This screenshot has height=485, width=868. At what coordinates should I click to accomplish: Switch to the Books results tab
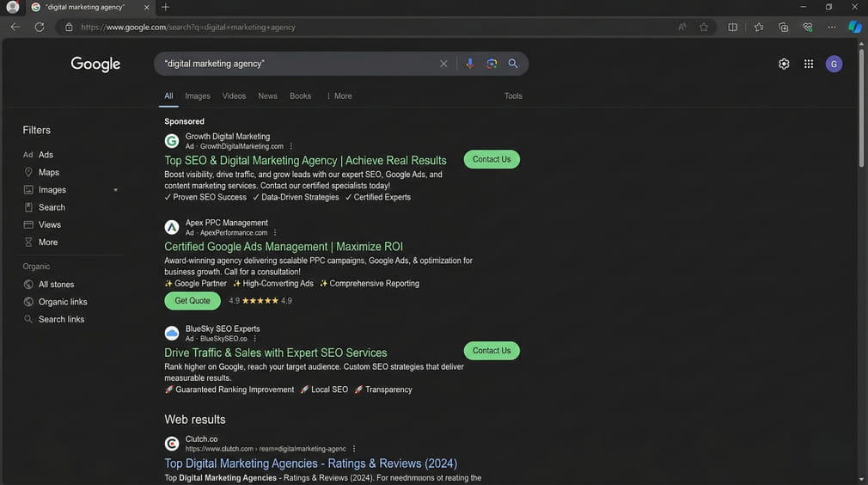(301, 95)
